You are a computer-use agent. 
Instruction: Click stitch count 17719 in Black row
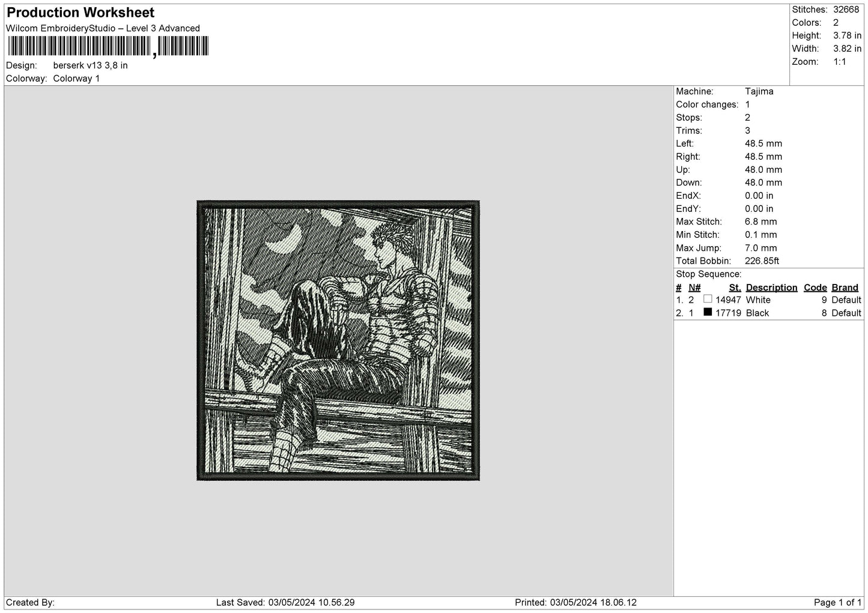click(728, 313)
